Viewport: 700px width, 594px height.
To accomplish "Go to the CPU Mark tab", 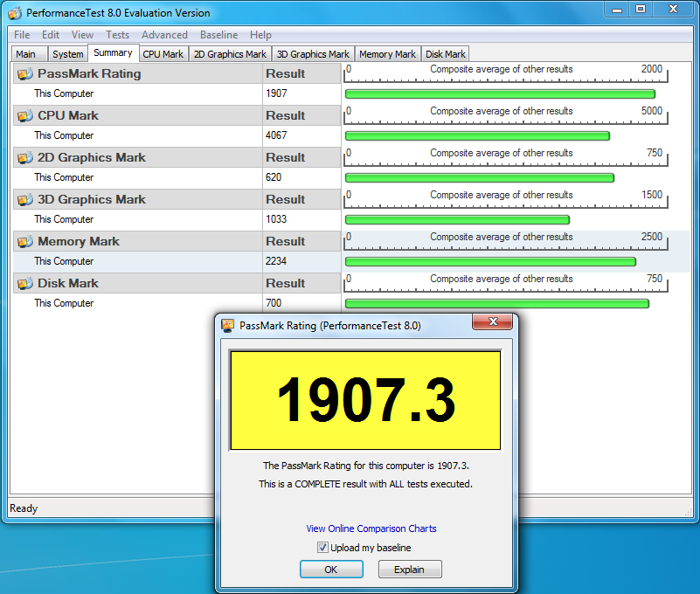I will [x=163, y=54].
